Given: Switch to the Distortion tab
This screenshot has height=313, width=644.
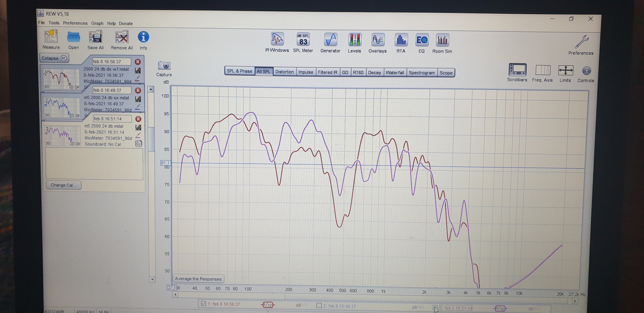Looking at the screenshot, I should pyautogui.click(x=284, y=72).
